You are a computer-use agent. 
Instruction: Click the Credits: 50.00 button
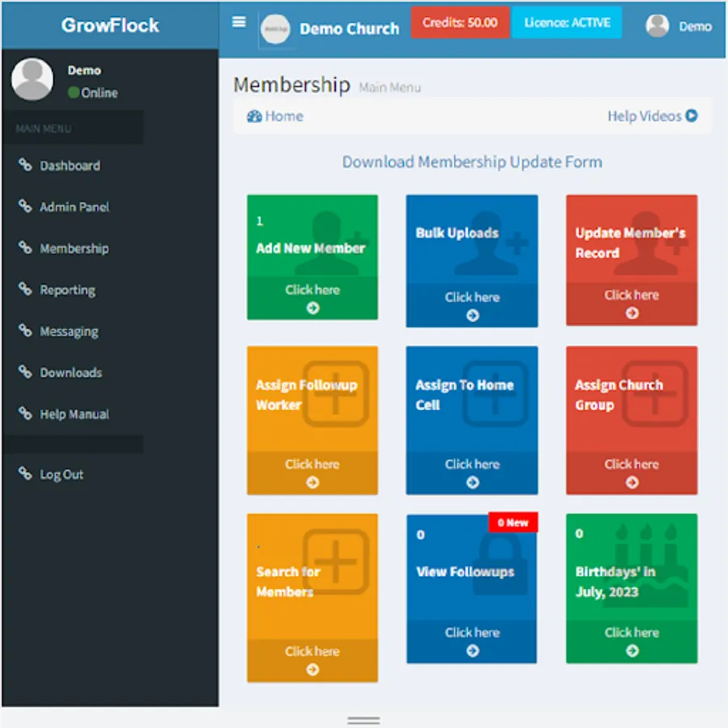pos(459,23)
